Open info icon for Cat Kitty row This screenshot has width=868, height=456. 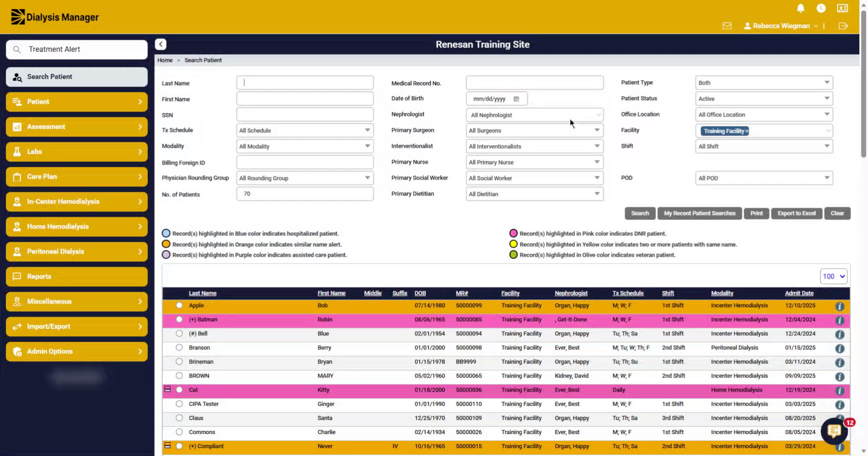pos(839,391)
